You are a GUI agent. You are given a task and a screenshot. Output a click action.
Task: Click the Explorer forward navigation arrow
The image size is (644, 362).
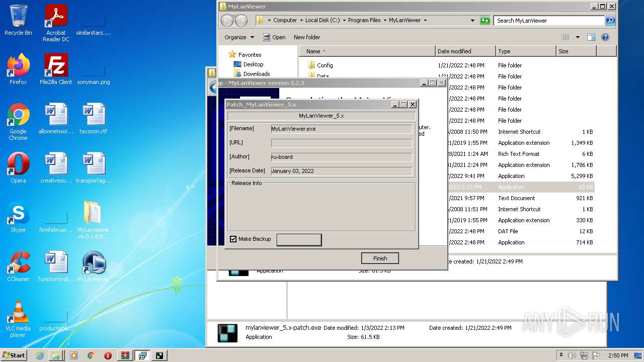point(242,21)
